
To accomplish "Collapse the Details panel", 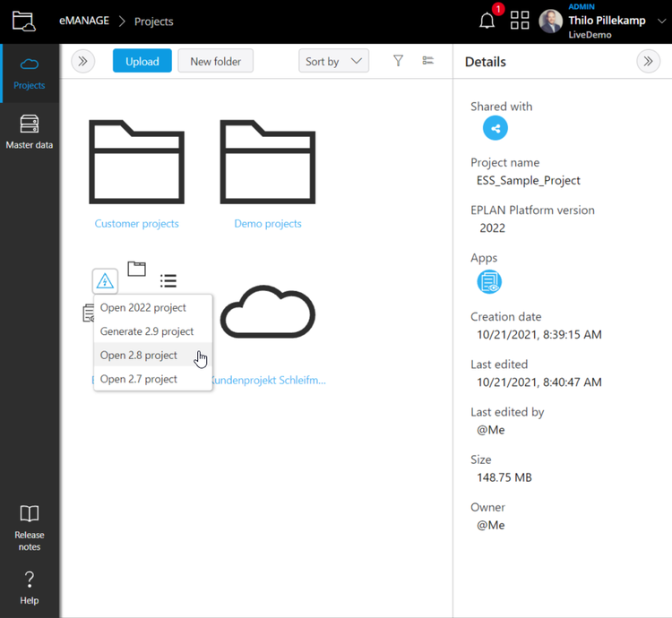I will point(648,62).
